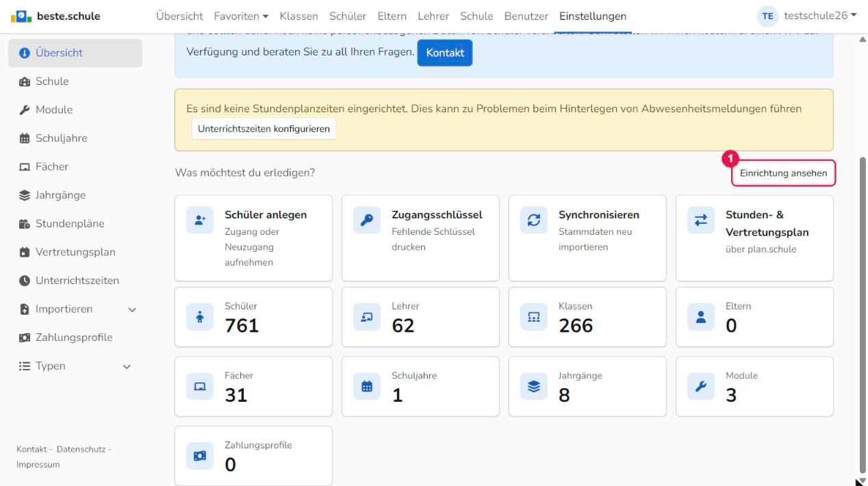Open Schüler in top navigation
Screen dimensions: 868x486
coord(348,16)
